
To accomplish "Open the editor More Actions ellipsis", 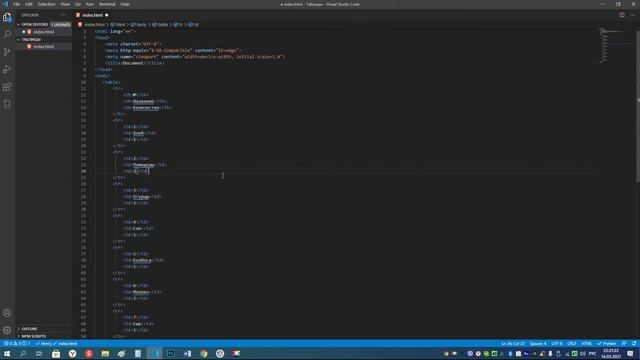I will pos(632,15).
